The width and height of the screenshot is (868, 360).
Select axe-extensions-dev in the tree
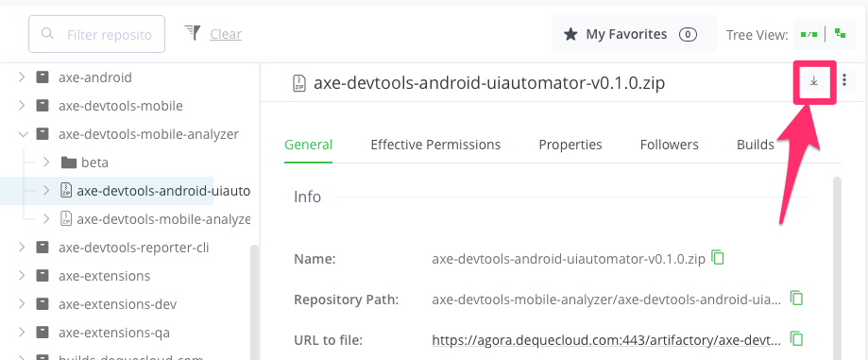(x=117, y=304)
